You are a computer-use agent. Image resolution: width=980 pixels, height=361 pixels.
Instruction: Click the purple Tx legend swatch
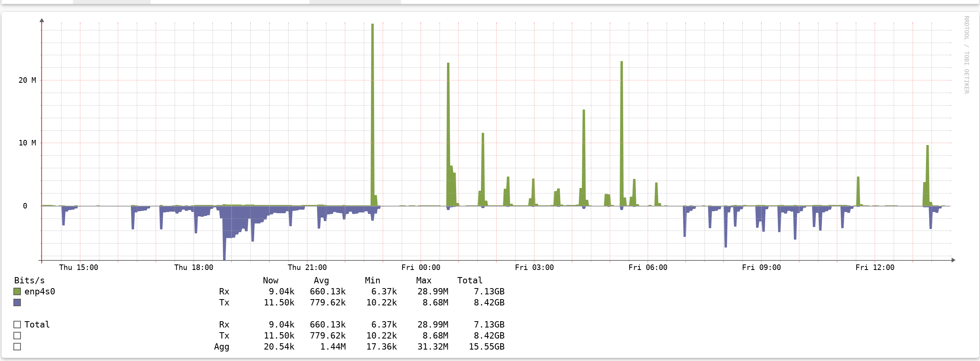pos(17,303)
